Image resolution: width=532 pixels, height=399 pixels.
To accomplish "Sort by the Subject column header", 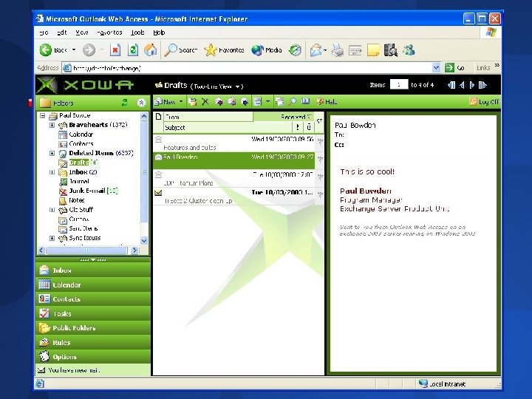I will point(228,128).
